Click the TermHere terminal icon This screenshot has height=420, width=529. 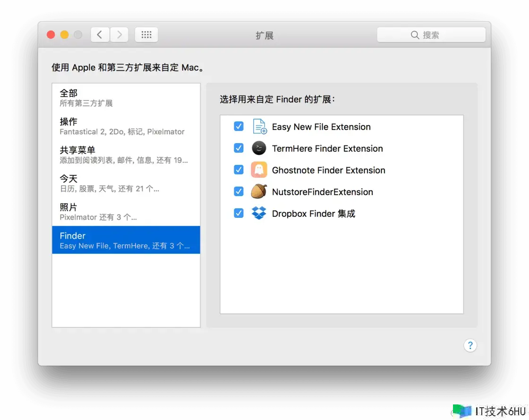pyautogui.click(x=259, y=148)
